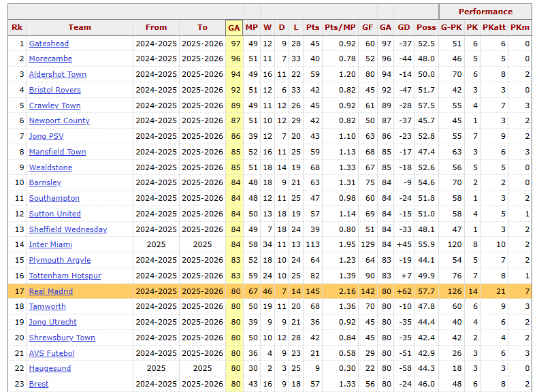The width and height of the screenshot is (537, 392).
Task: Click Gateshead's 97 highlighted GA cell
Action: tap(235, 44)
